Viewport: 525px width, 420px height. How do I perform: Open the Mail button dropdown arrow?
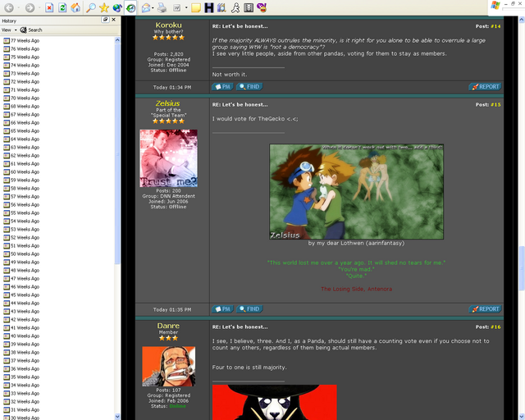[153, 7]
